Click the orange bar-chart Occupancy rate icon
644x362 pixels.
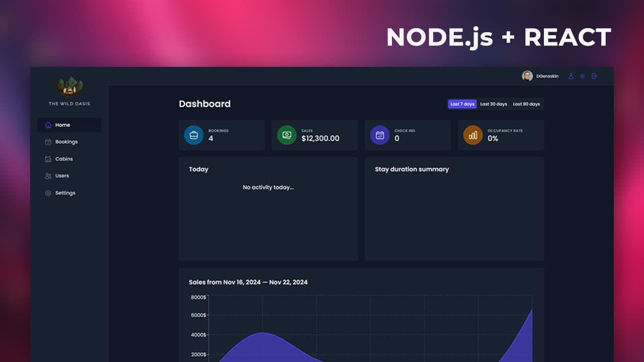(473, 135)
